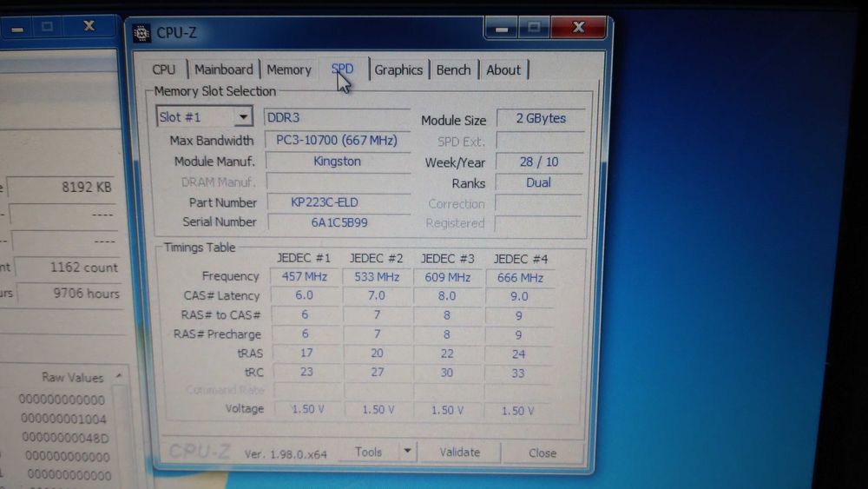Click the Validate button
This screenshot has width=868, height=489.
459,453
